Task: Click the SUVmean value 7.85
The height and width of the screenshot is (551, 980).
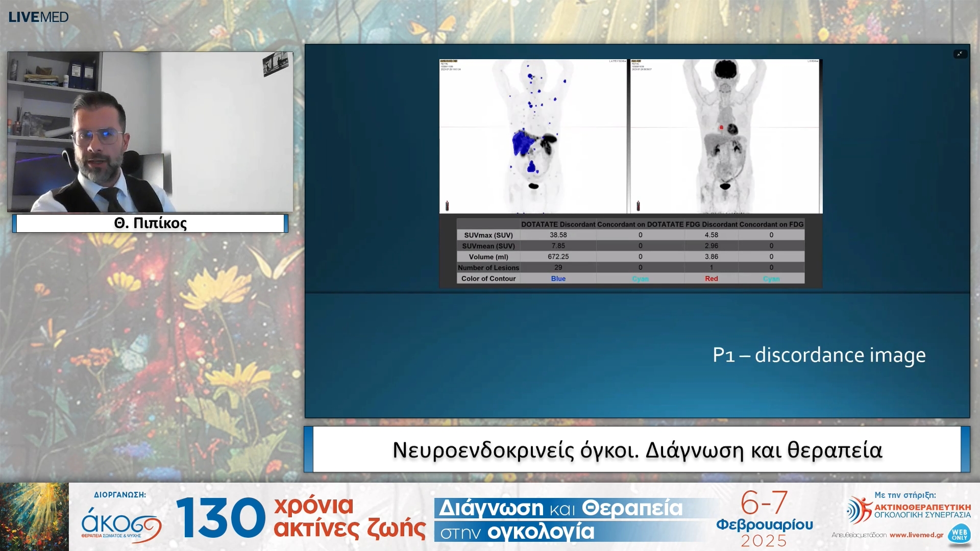Action: (x=558, y=246)
